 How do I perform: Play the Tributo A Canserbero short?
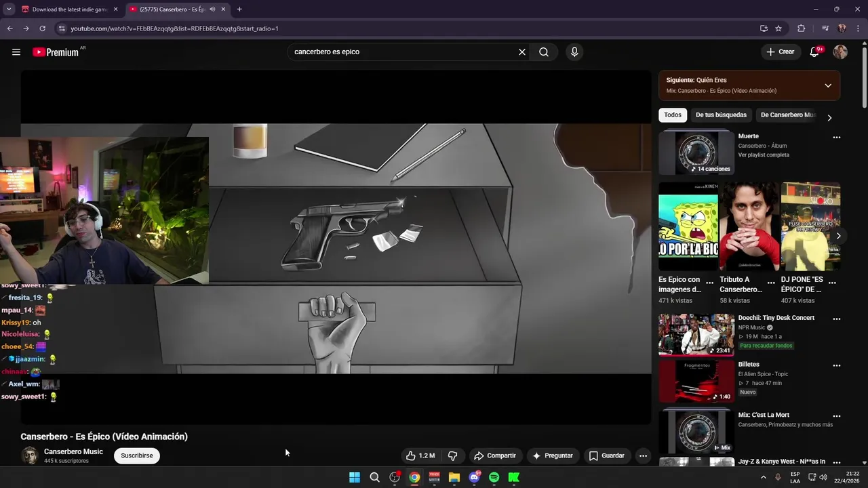tap(749, 226)
